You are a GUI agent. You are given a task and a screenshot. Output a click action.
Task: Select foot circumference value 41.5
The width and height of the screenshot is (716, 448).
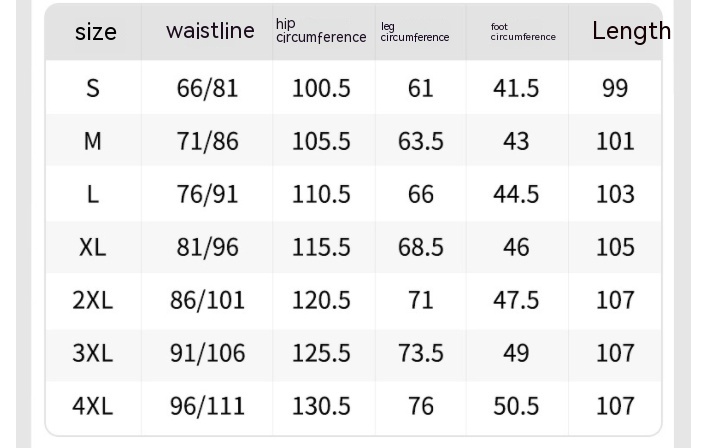(516, 88)
